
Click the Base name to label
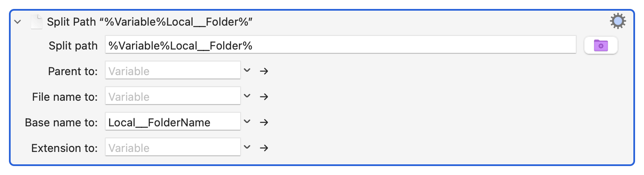tap(61, 122)
